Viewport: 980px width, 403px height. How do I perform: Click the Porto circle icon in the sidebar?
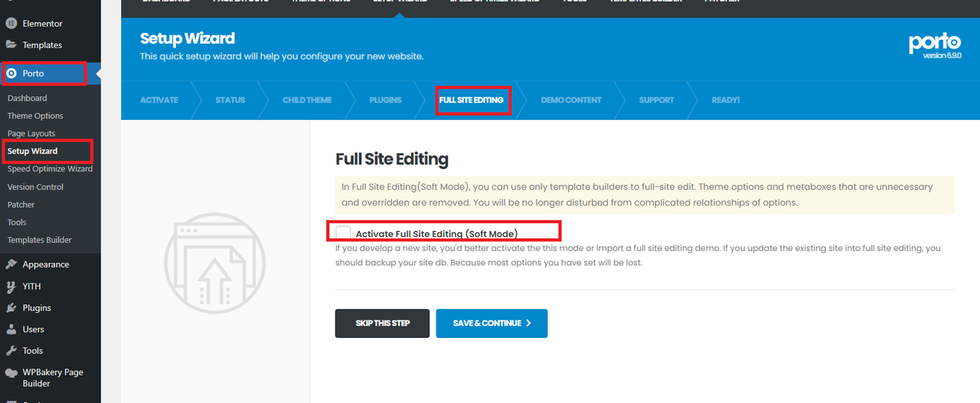(x=11, y=73)
